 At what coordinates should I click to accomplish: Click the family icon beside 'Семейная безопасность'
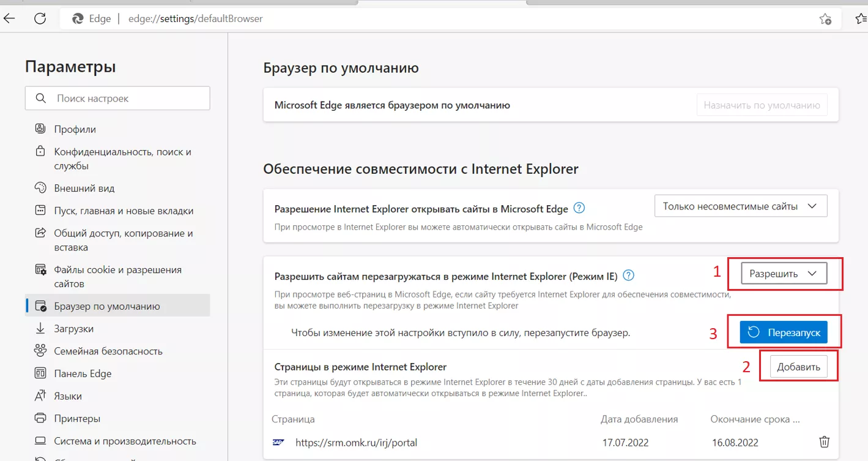point(40,351)
